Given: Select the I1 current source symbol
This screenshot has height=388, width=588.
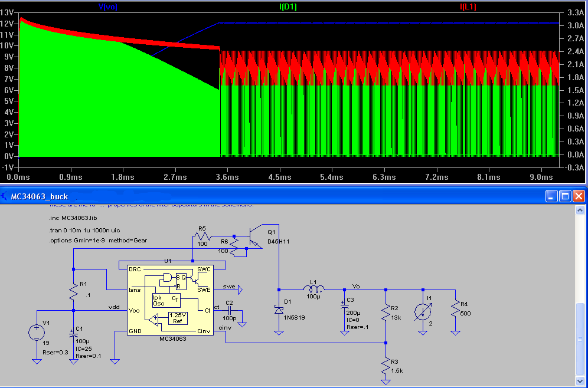Looking at the screenshot, I should [423, 311].
